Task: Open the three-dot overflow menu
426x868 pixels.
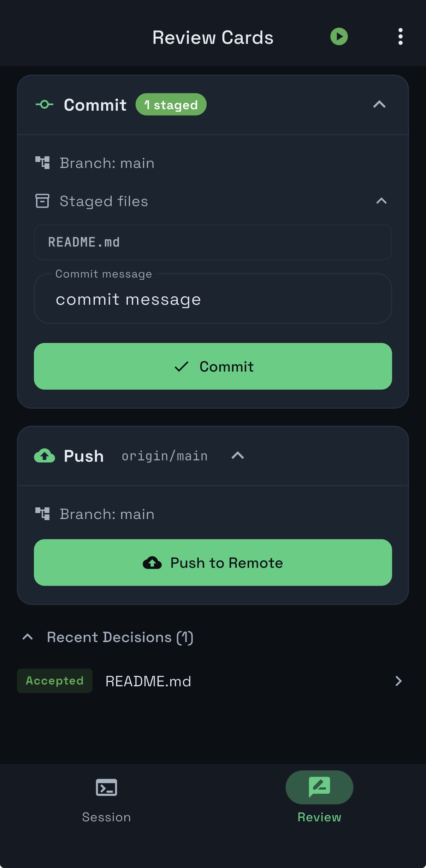Action: click(x=400, y=36)
